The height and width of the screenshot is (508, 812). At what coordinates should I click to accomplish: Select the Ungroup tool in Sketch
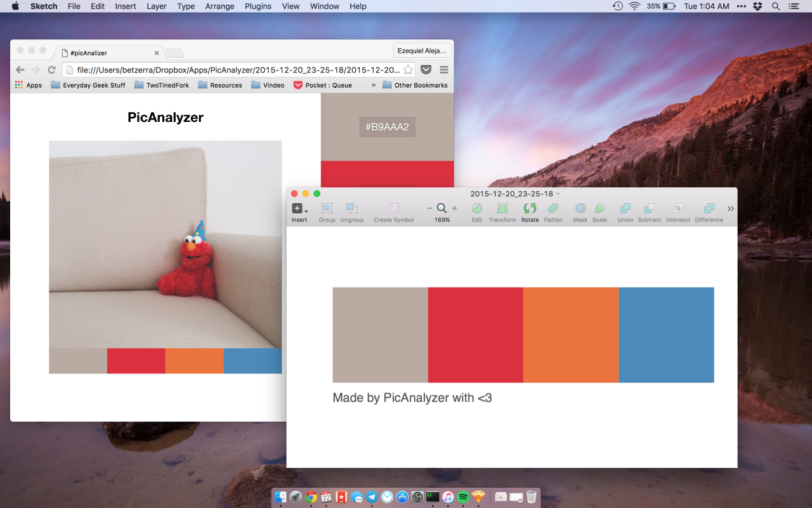tap(352, 210)
